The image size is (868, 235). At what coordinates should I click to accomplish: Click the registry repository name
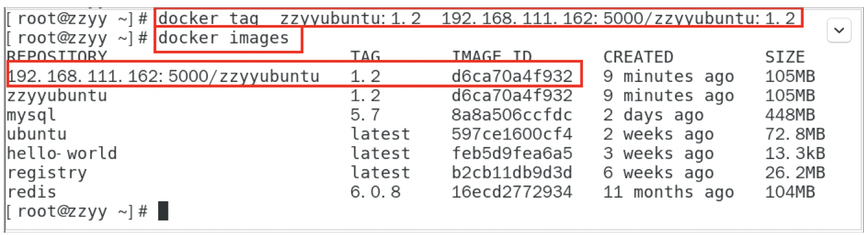pyautogui.click(x=47, y=173)
